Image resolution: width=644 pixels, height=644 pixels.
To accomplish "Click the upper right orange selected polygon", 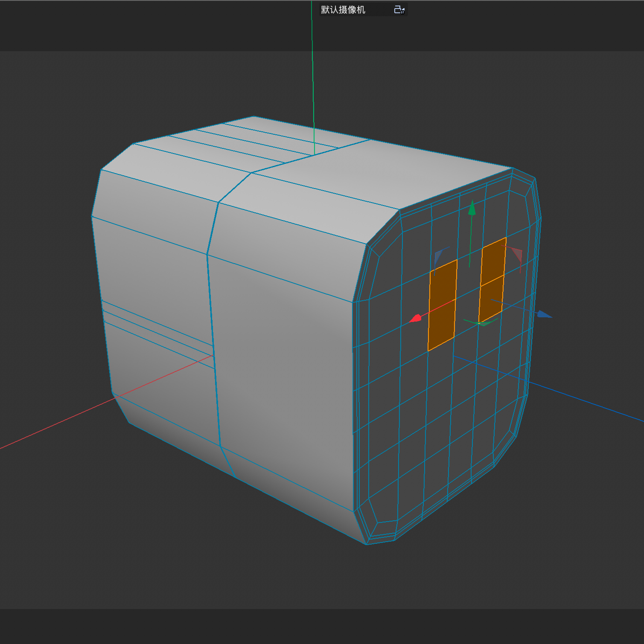I will click(493, 261).
